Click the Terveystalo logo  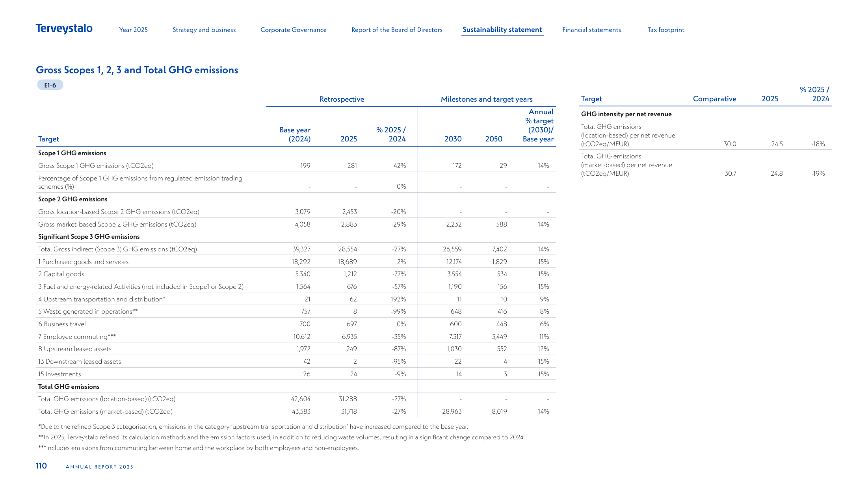coord(64,29)
